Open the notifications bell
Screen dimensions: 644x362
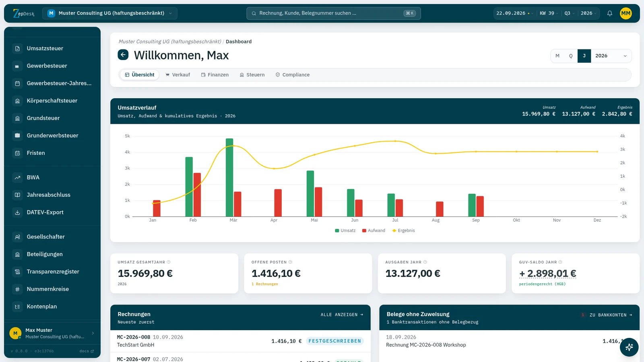click(x=610, y=13)
